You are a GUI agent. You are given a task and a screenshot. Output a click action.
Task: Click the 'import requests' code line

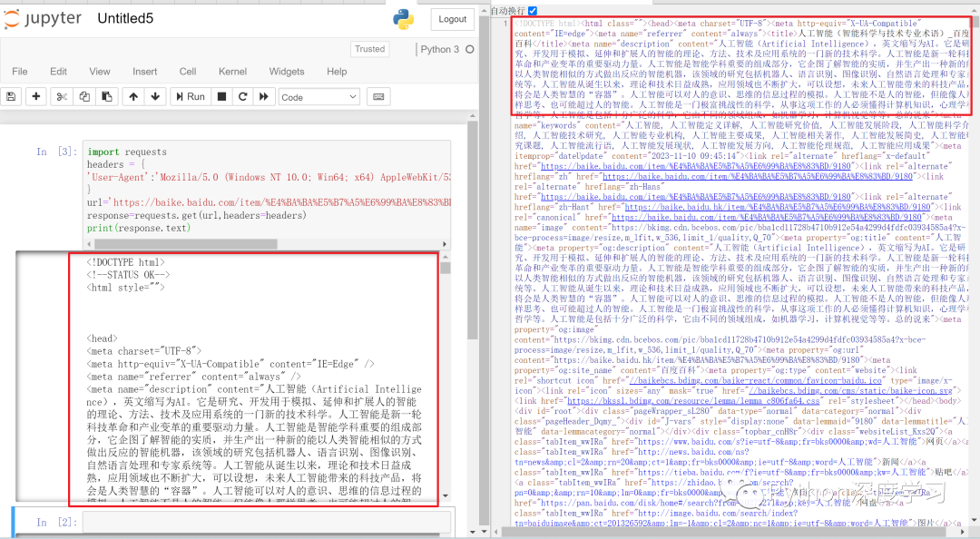pyautogui.click(x=127, y=152)
